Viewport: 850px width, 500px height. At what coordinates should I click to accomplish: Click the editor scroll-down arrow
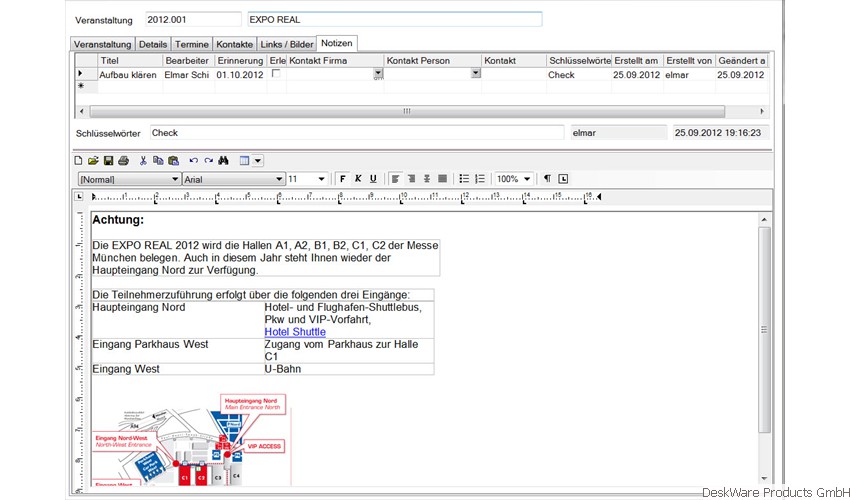(764, 478)
